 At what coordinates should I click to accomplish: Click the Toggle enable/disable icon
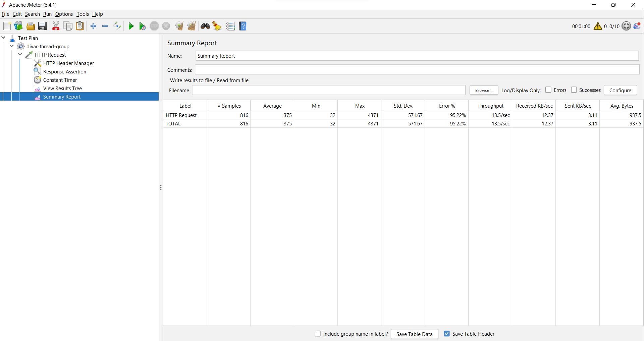tap(117, 26)
